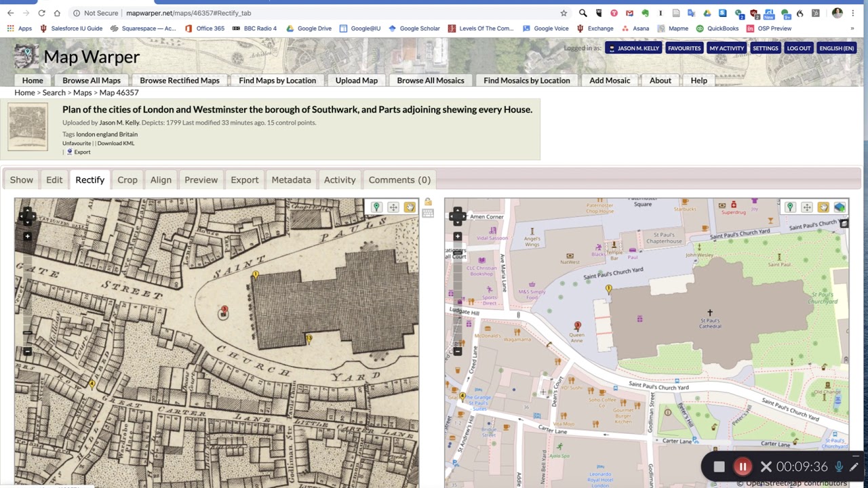
Task: Toggle the padlock lock icon between maps
Action: [x=428, y=202]
